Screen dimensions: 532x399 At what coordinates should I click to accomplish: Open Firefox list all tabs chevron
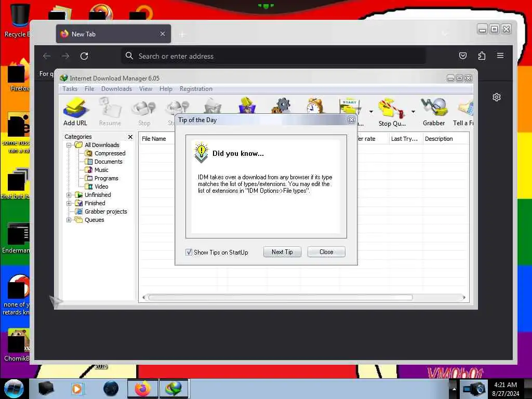coord(445,34)
